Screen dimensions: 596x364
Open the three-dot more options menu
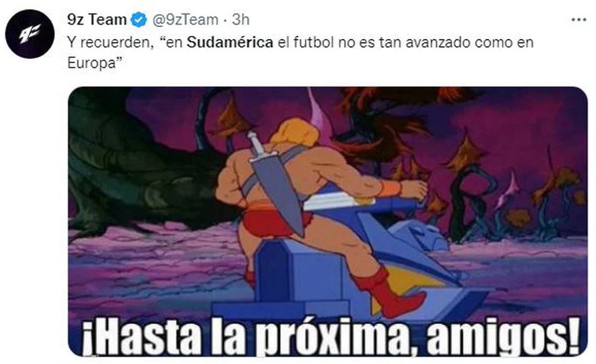click(579, 20)
